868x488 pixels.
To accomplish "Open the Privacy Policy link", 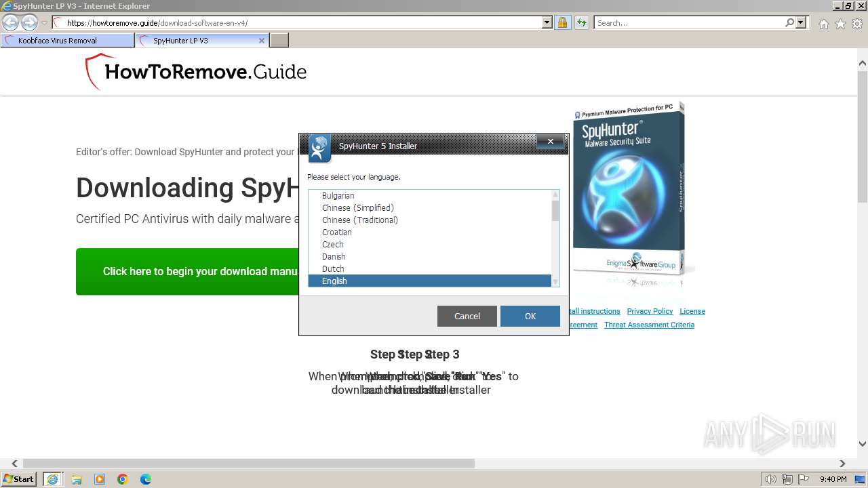I will tap(650, 311).
